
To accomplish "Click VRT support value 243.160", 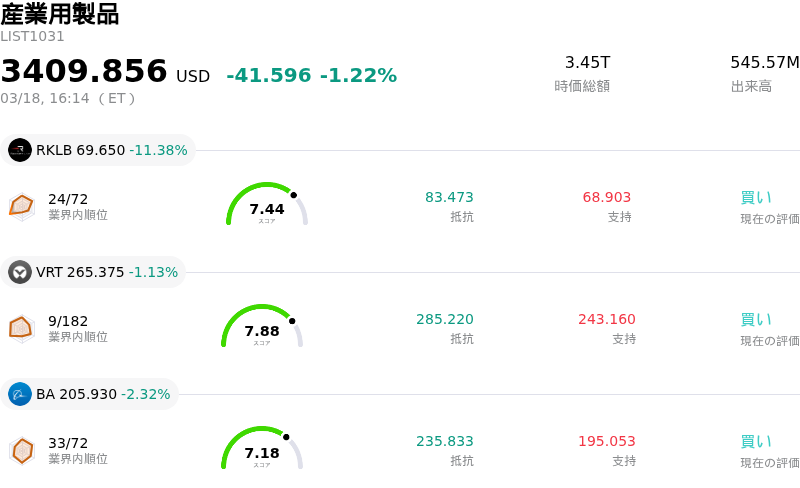I will [x=606, y=319].
